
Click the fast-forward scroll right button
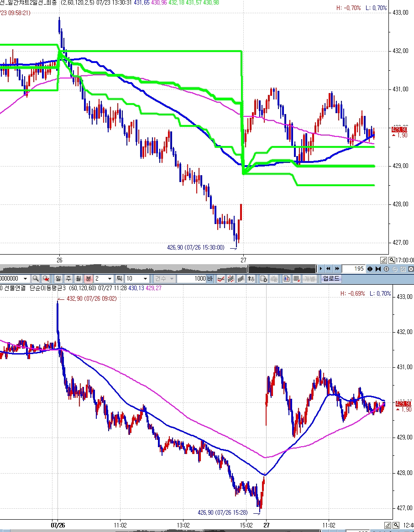pyautogui.click(x=337, y=269)
